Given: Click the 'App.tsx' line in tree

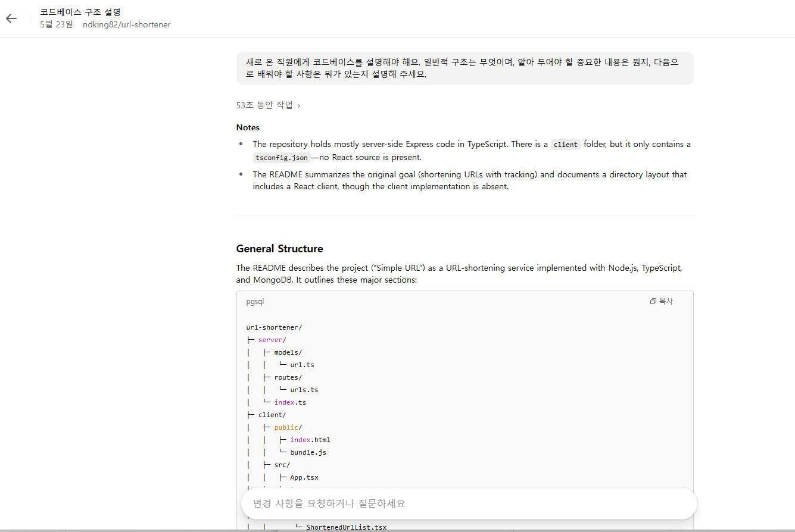Looking at the screenshot, I should [304, 477].
